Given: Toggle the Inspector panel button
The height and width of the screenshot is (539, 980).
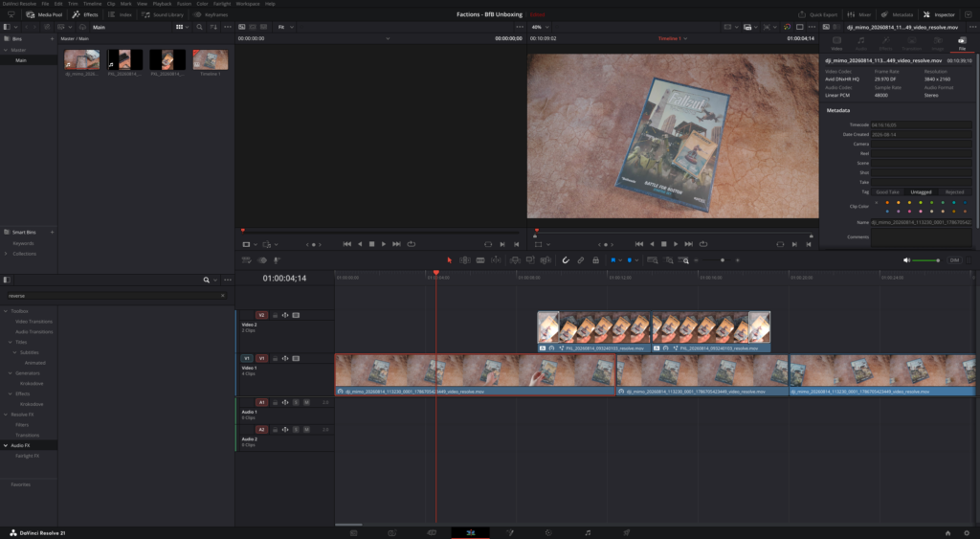Looking at the screenshot, I should 939,14.
